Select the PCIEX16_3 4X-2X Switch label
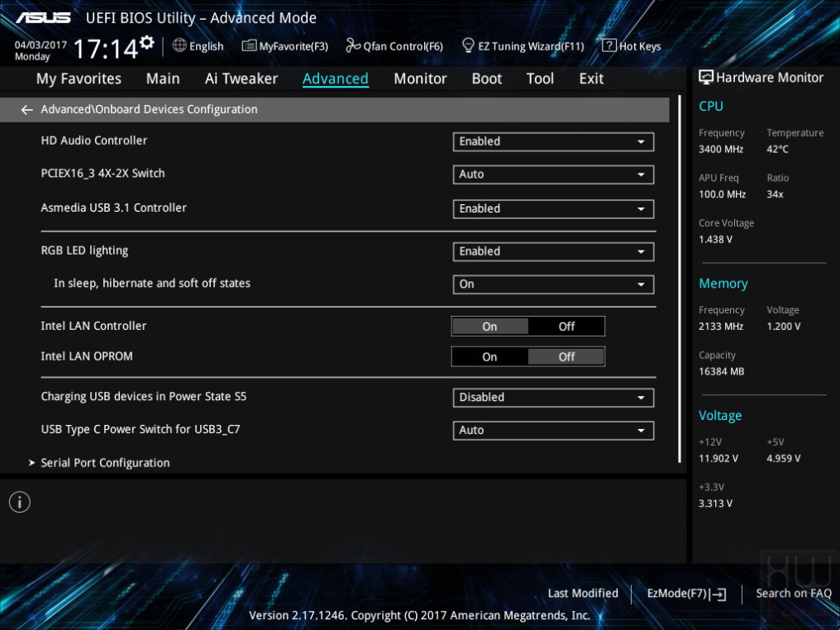 pyautogui.click(x=103, y=174)
